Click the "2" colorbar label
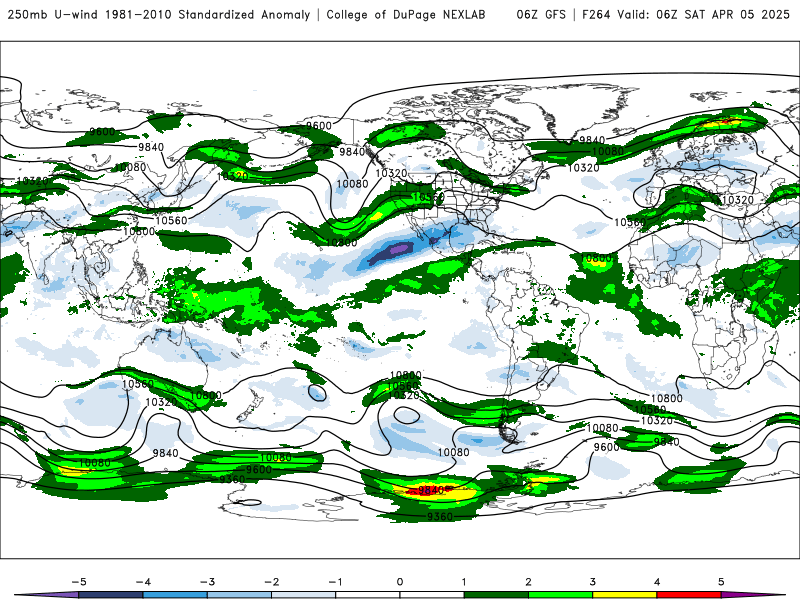Screen dimensions: 800x600 pyautogui.click(x=529, y=582)
